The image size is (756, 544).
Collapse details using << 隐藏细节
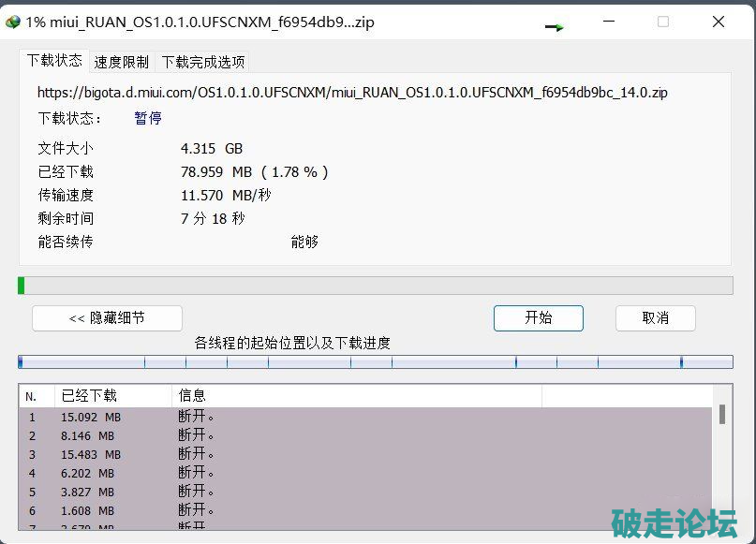(107, 318)
